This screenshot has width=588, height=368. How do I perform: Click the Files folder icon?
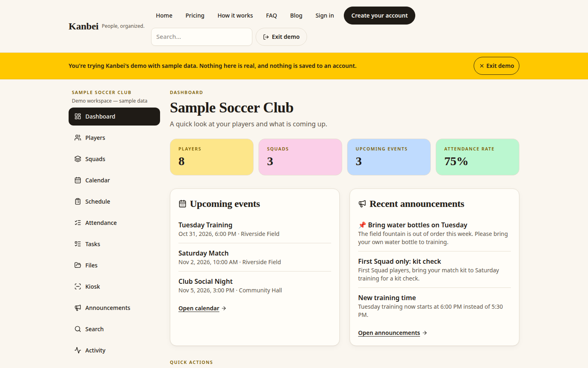coord(78,265)
